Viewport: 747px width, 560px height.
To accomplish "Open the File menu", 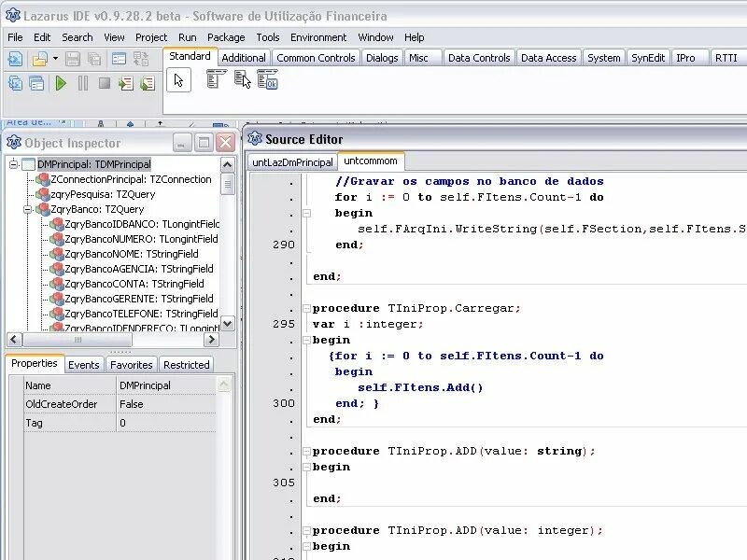I will (x=15, y=37).
